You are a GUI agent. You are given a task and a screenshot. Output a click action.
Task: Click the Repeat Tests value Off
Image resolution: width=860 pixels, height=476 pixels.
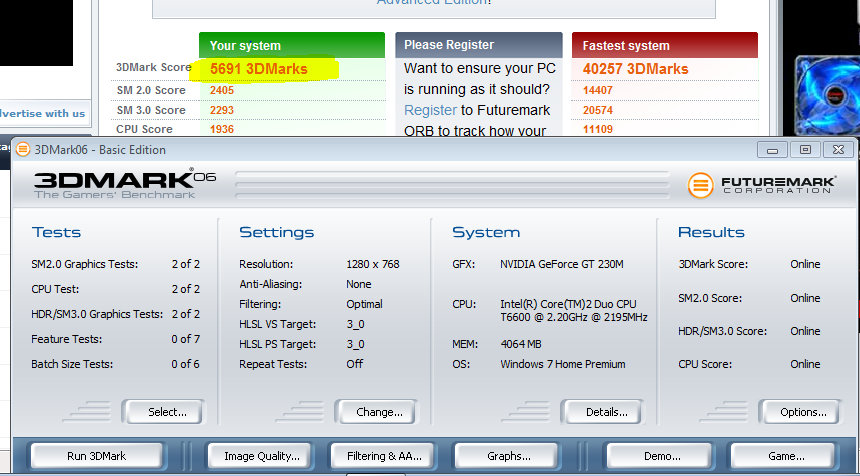(355, 364)
